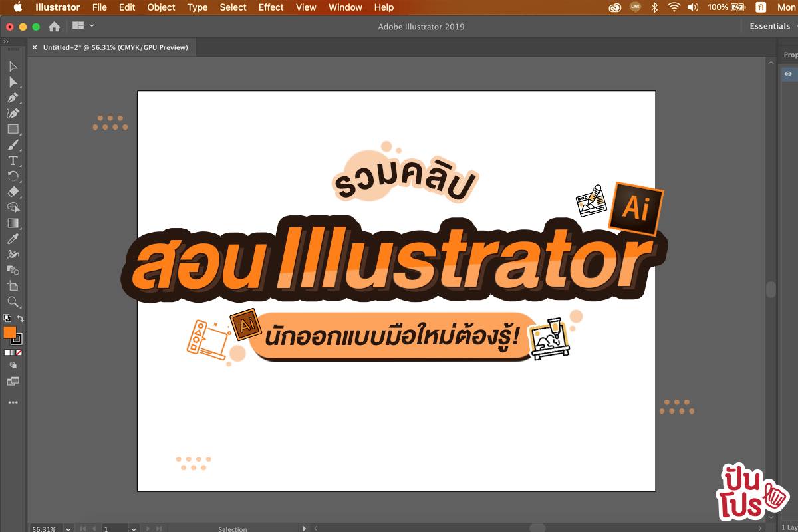
Task: Go to the last artboard
Action: tap(158, 529)
